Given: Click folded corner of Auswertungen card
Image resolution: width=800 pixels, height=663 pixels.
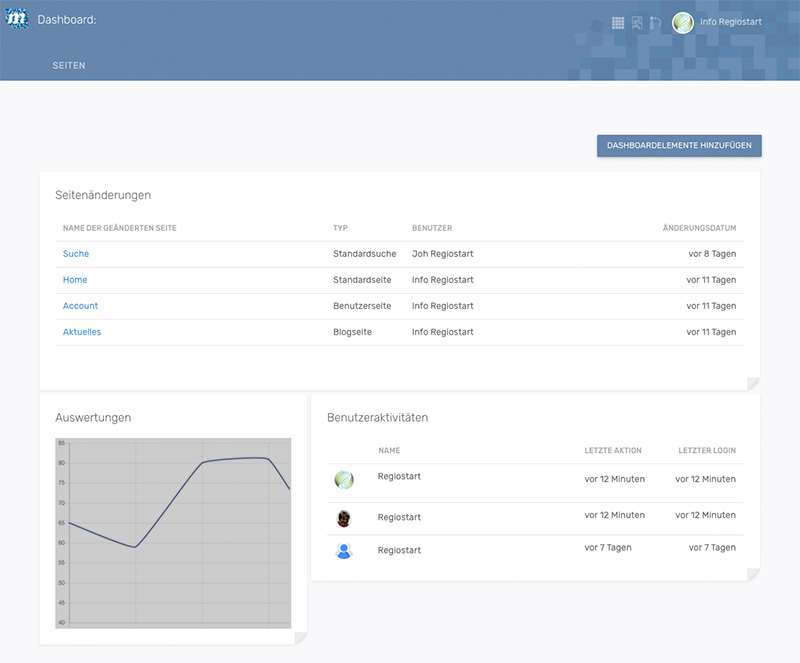Looking at the screenshot, I should click(x=300, y=638).
